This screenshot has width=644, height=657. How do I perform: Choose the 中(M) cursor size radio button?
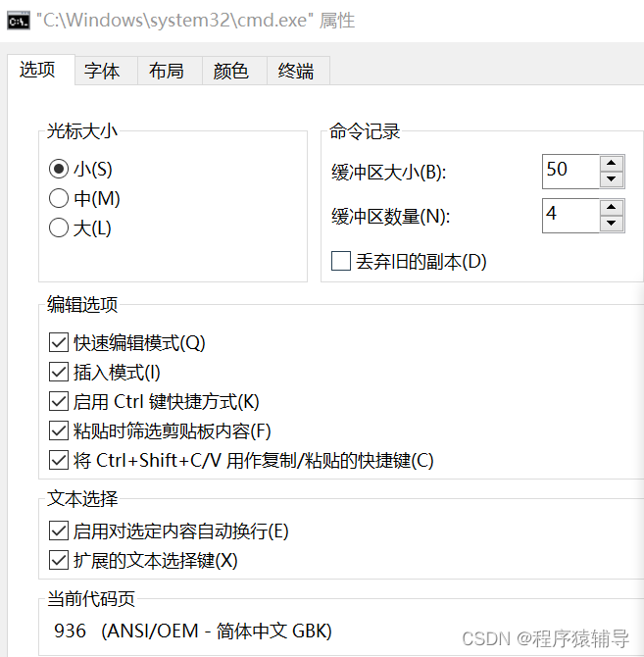tap(59, 199)
